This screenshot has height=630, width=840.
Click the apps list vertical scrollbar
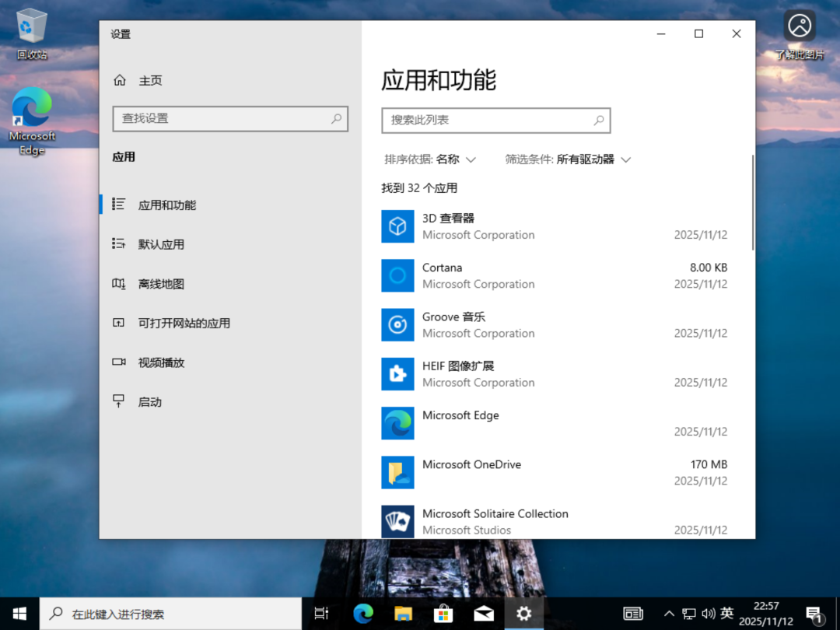pos(753,202)
